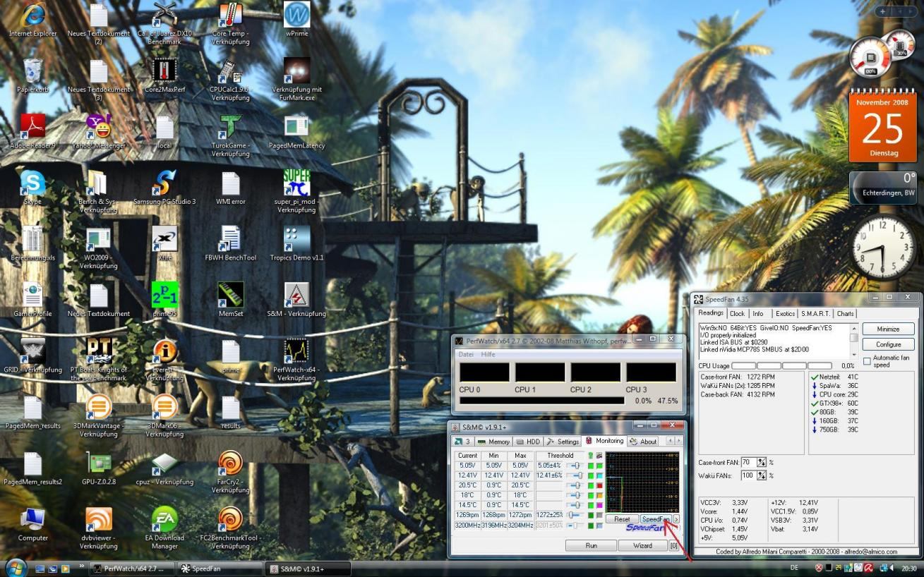The height and width of the screenshot is (577, 924).
Task: Launch the 3DMarkVantage shortcut
Action: pos(98,415)
